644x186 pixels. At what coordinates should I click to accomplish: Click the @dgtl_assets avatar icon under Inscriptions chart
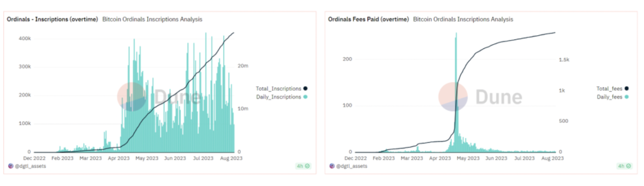11,166
